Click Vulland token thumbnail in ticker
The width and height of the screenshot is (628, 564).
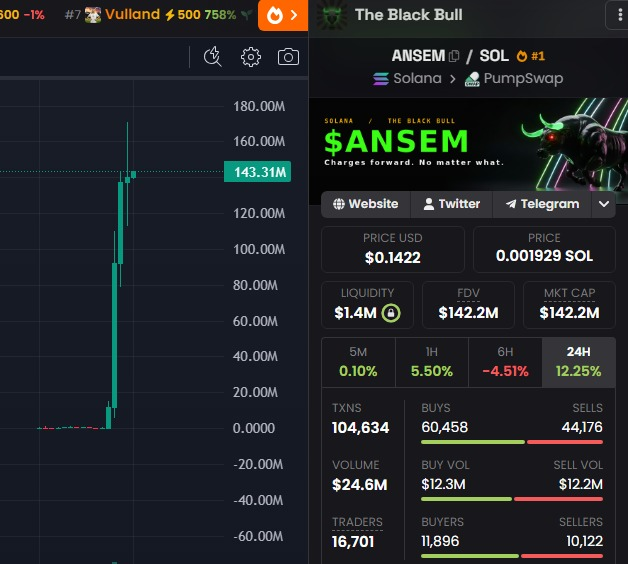pos(93,15)
